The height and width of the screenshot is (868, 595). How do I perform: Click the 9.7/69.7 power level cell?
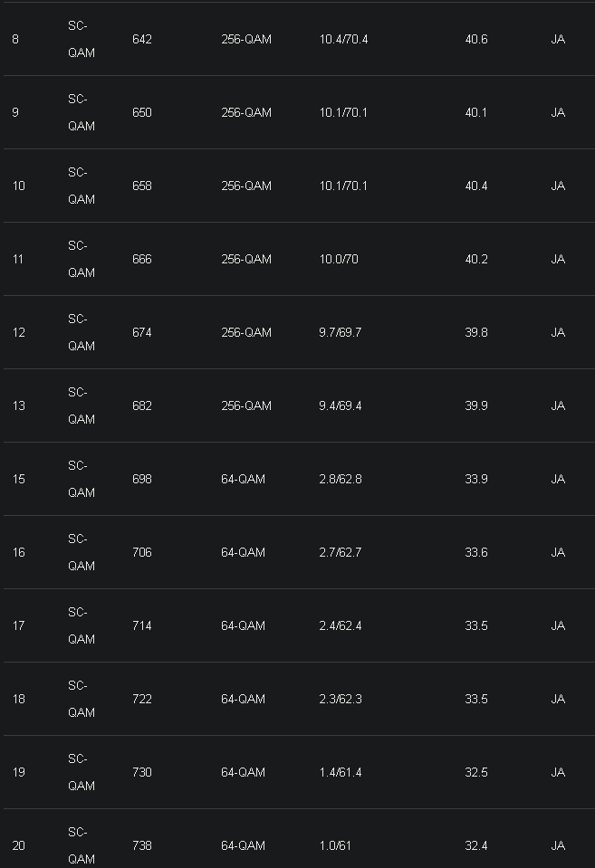(341, 333)
